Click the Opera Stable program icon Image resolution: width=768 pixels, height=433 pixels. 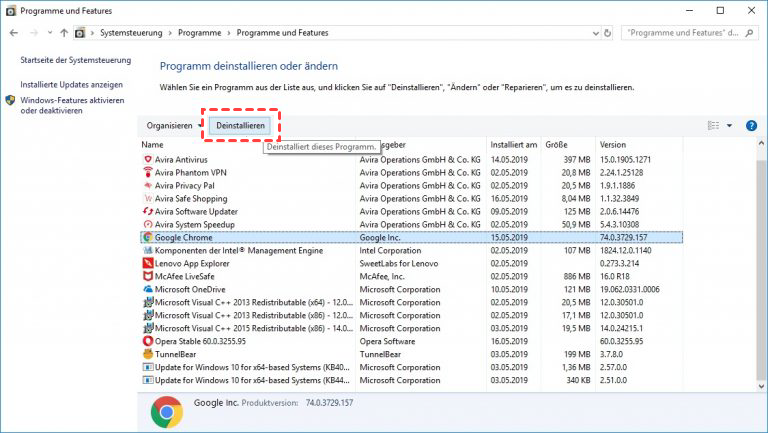tap(148, 341)
